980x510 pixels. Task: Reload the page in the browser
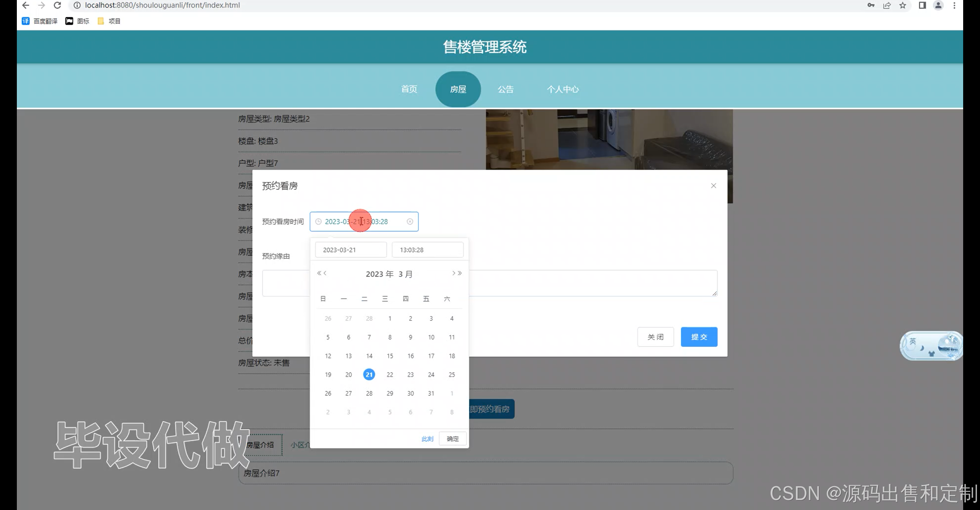point(57,5)
